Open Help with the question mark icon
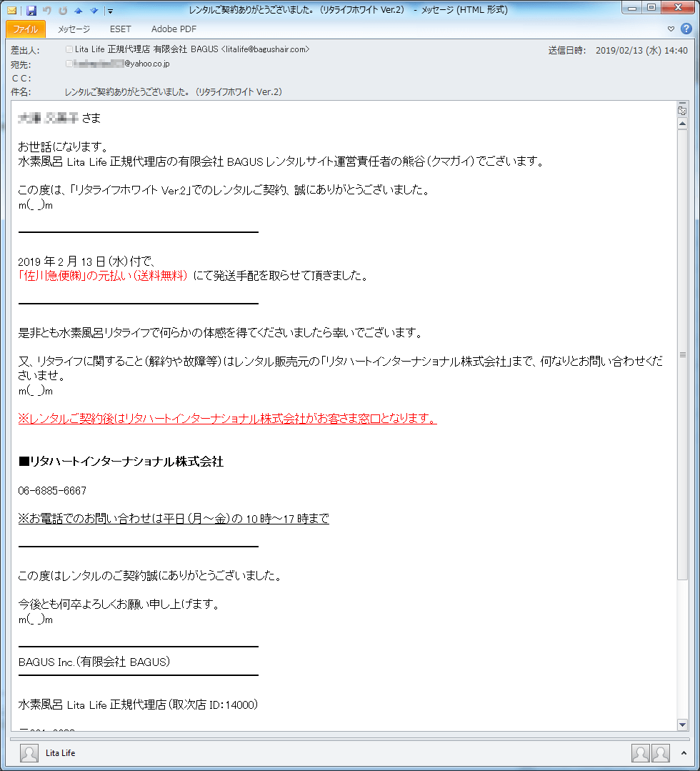This screenshot has height=771, width=700. (x=686, y=29)
